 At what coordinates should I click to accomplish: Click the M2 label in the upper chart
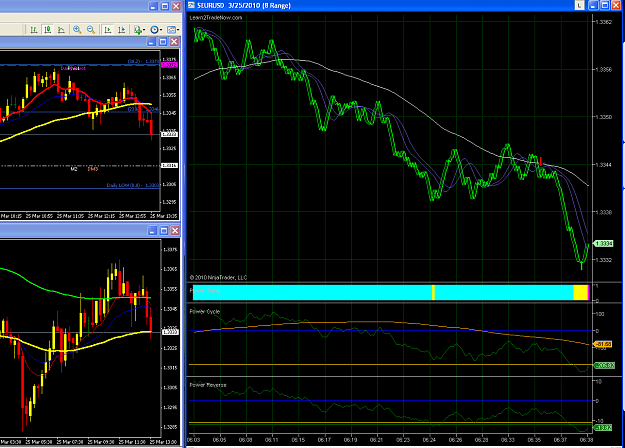click(x=74, y=169)
